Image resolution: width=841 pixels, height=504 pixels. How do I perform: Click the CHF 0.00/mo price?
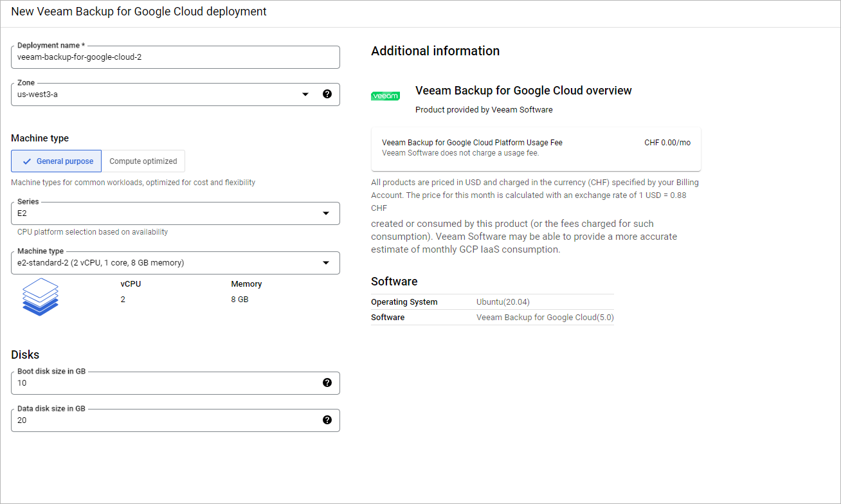pos(667,143)
